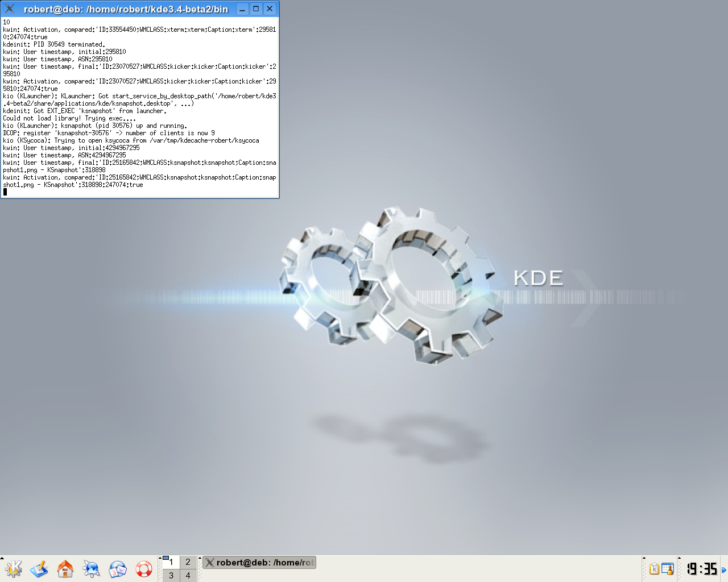Click the terminal cursor block in xterm
Image resolution: width=728 pixels, height=582 pixels.
(x=5, y=192)
